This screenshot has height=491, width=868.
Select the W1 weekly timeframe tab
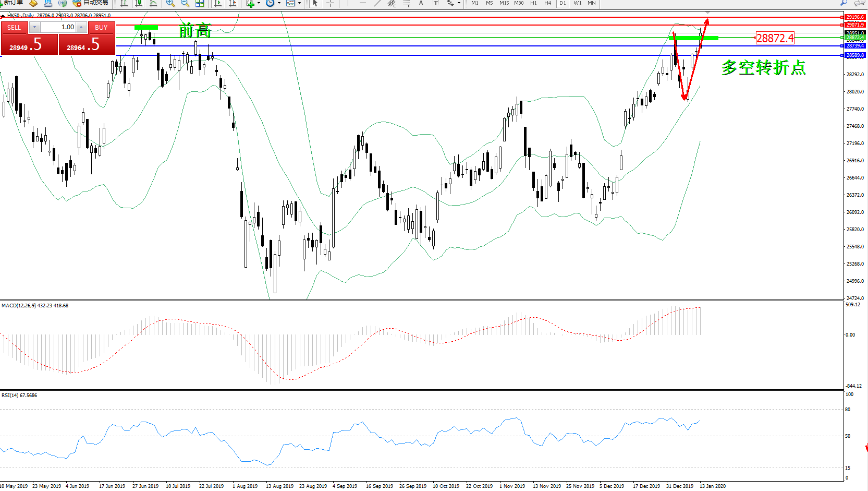coord(578,3)
